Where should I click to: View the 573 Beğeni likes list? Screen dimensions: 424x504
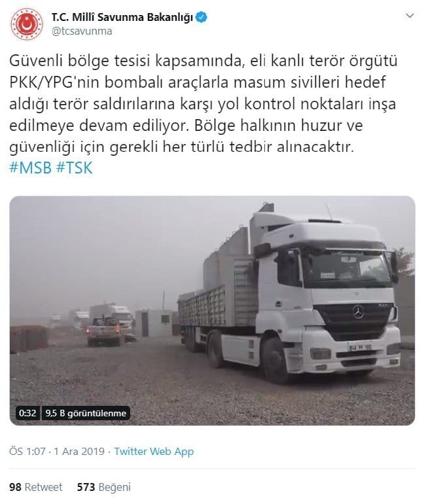pyautogui.click(x=104, y=487)
